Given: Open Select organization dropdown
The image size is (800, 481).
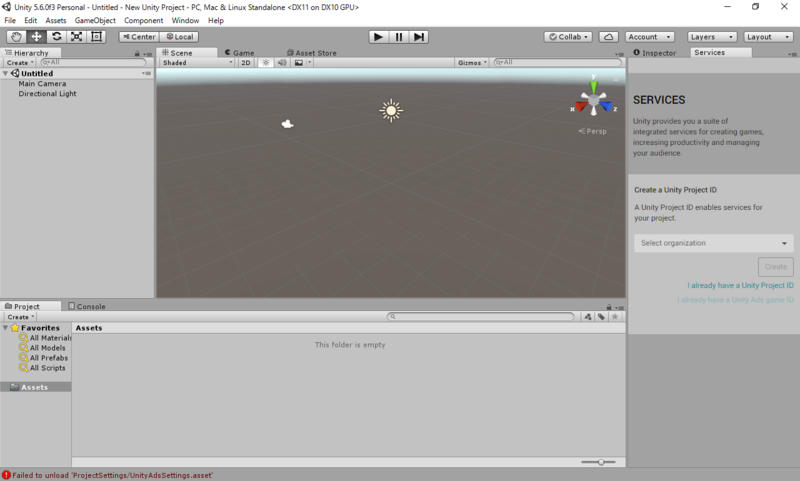Looking at the screenshot, I should pyautogui.click(x=713, y=243).
